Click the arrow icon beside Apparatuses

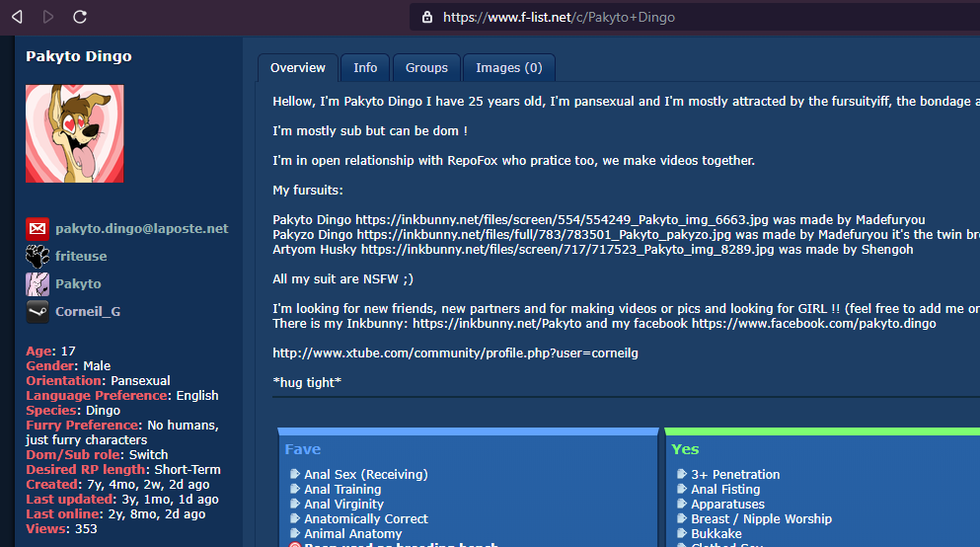(x=682, y=504)
